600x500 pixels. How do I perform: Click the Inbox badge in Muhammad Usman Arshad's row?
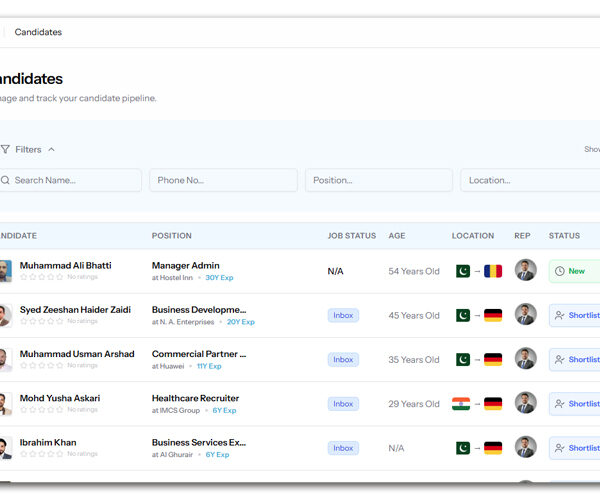343,359
